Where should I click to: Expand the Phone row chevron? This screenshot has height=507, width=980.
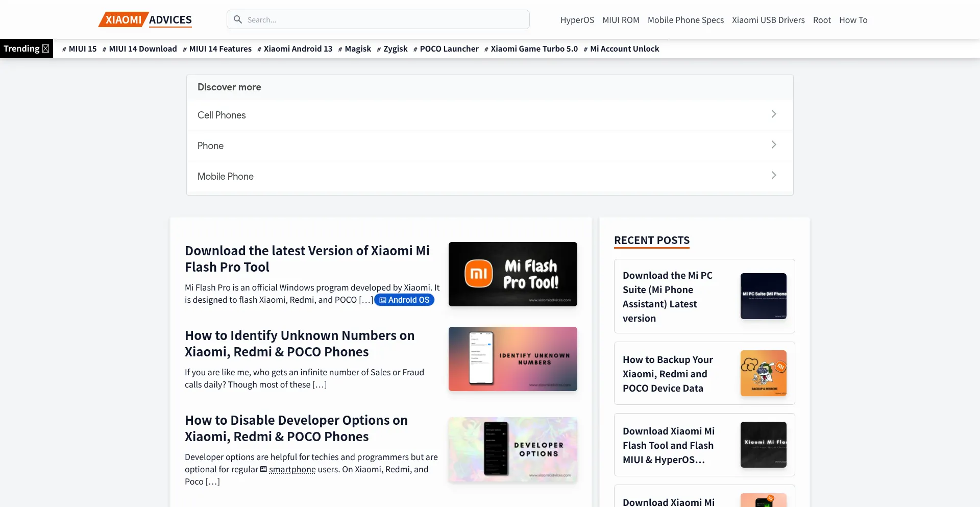774,145
